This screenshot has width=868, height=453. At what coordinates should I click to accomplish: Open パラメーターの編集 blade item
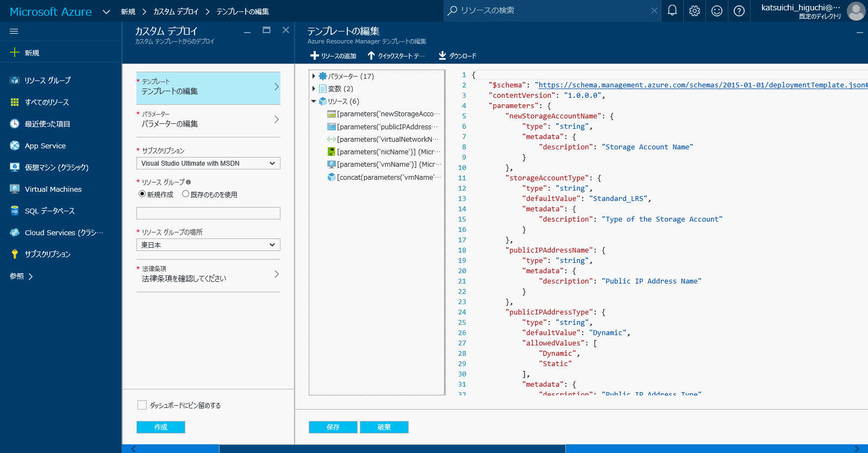coord(208,120)
